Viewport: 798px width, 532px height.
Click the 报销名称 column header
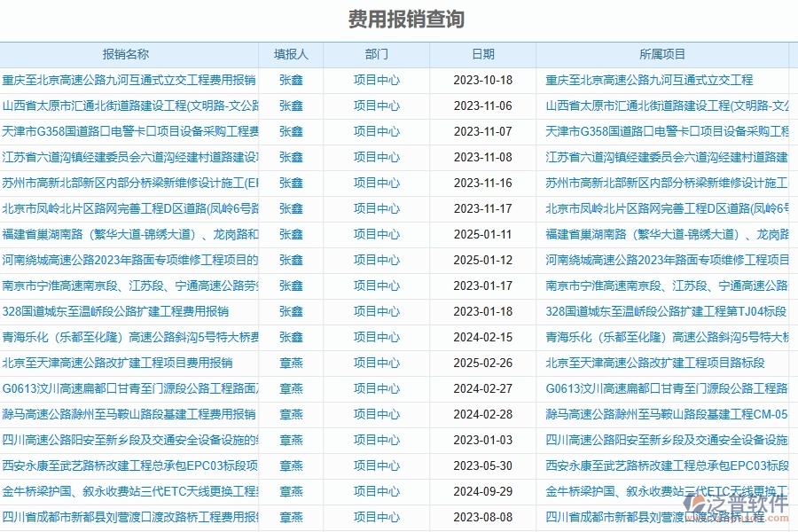pos(129,54)
